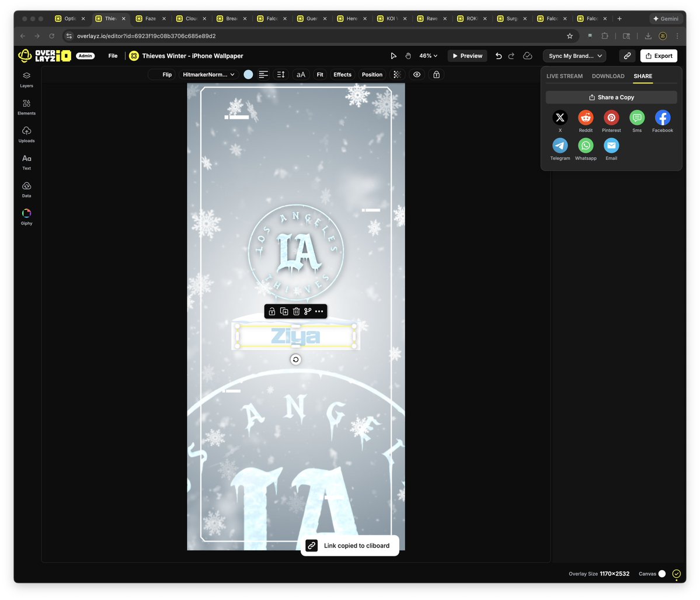700x600 pixels.
Task: Share to Whatsapp
Action: (x=586, y=145)
